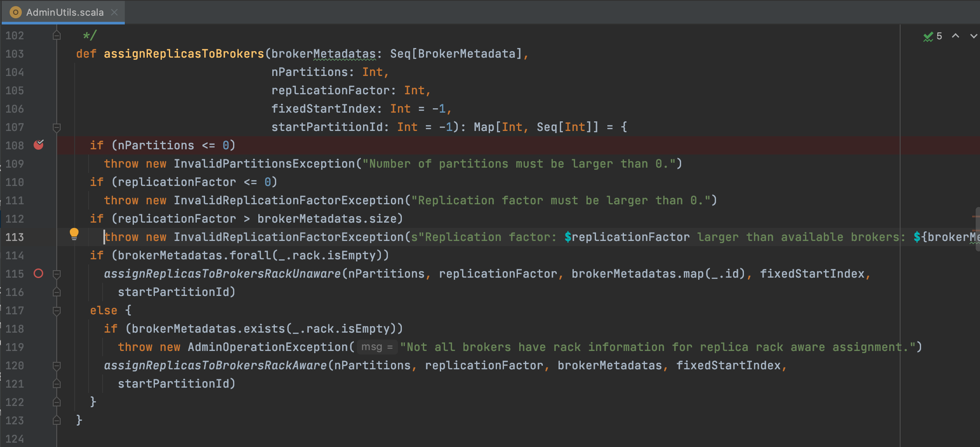Click the fold end marker at line 123
This screenshot has height=447, width=980.
[57, 420]
